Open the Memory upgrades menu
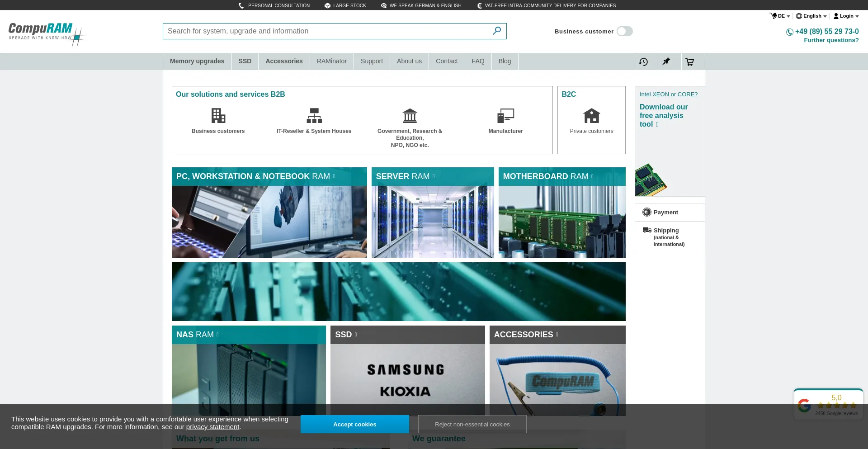 click(197, 61)
